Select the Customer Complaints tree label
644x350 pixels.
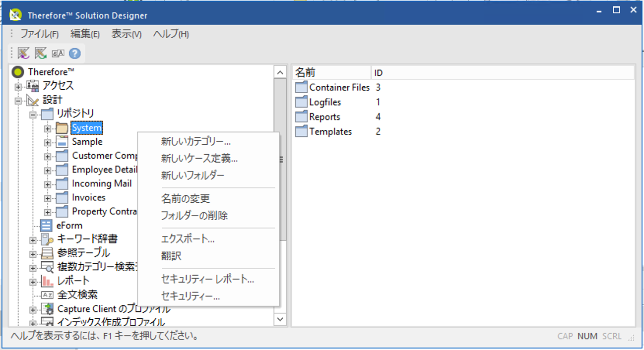104,156
